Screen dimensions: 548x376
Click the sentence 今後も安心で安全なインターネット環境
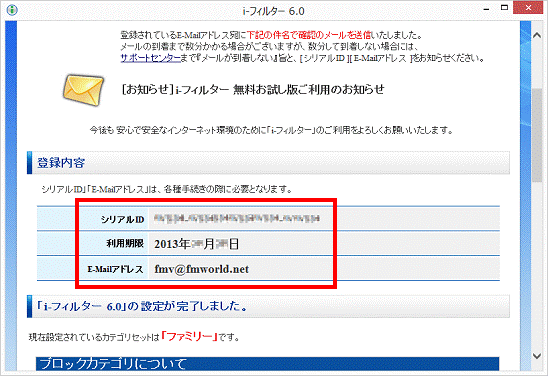click(271, 130)
